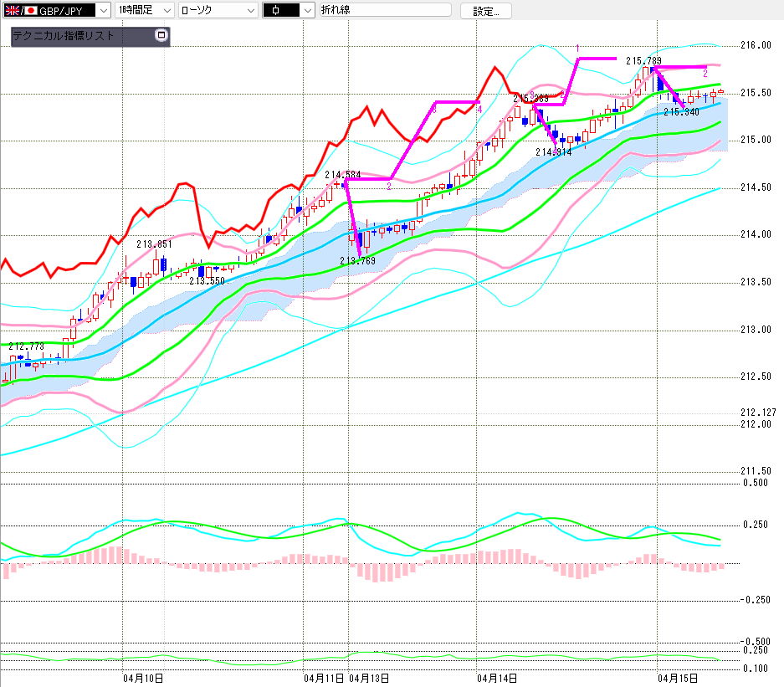Open the black line-style selector dropdown

click(307, 11)
